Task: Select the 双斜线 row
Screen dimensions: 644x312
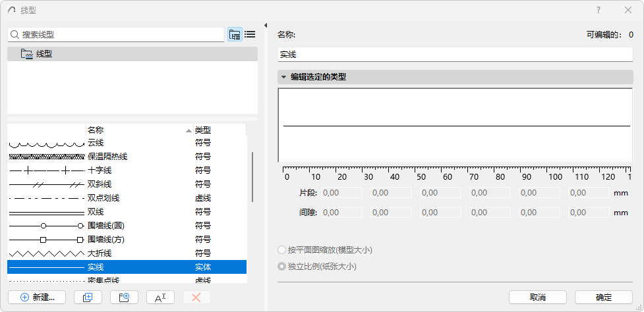Action: pos(127,184)
